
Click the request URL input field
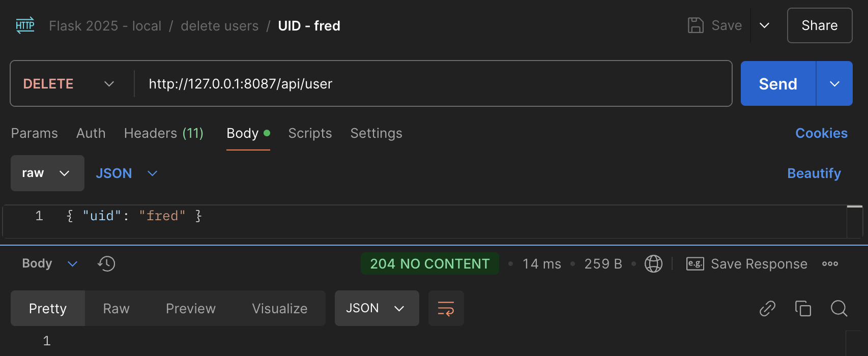432,84
